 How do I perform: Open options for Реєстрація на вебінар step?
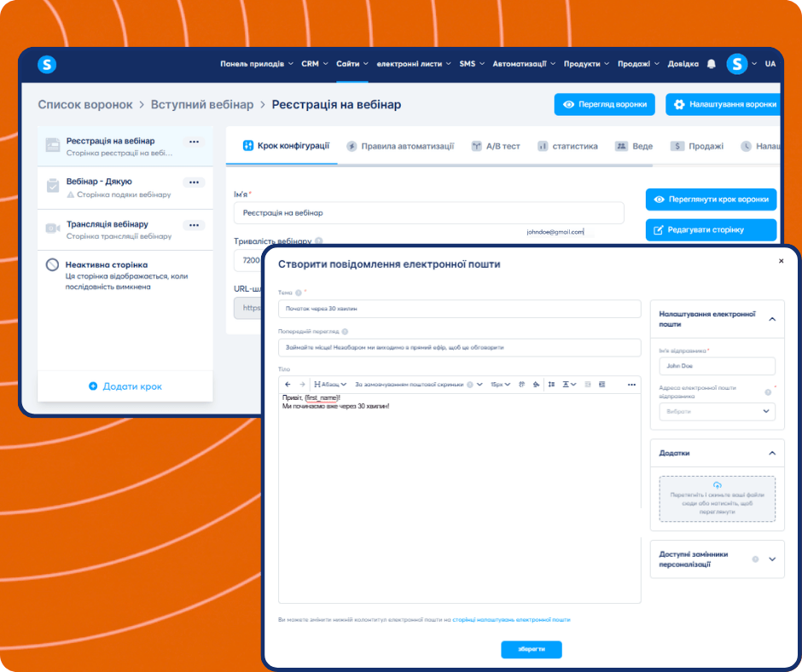194,142
